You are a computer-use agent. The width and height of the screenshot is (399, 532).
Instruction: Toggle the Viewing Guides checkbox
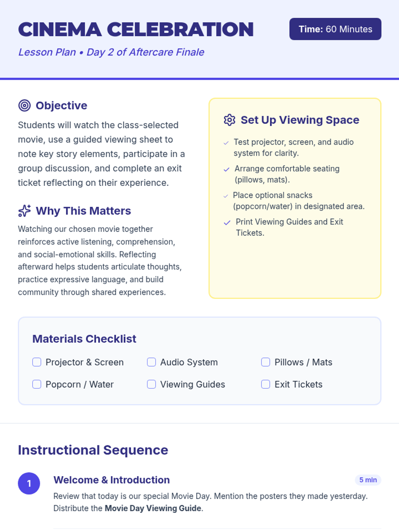tap(151, 384)
